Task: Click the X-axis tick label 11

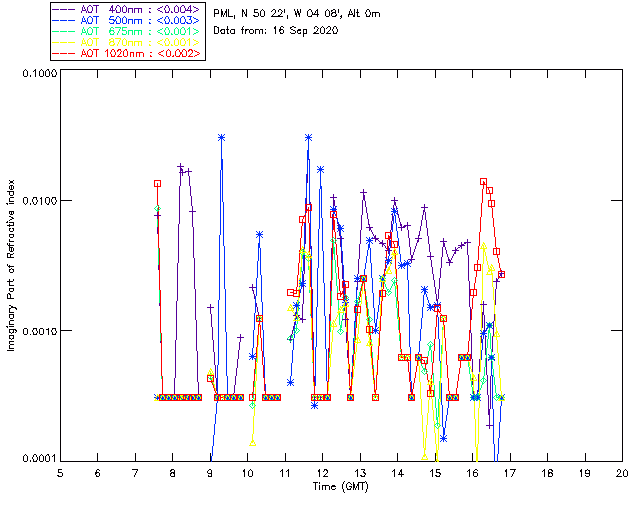Action: [x=285, y=473]
